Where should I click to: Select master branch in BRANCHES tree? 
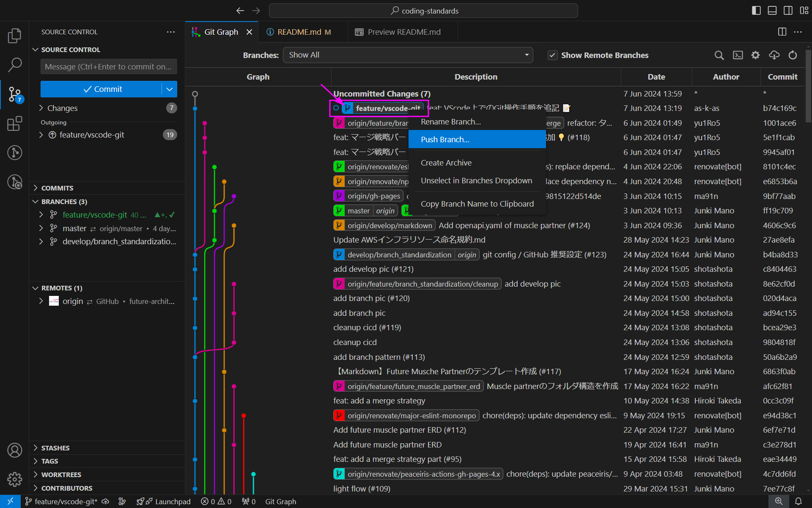coord(107,229)
